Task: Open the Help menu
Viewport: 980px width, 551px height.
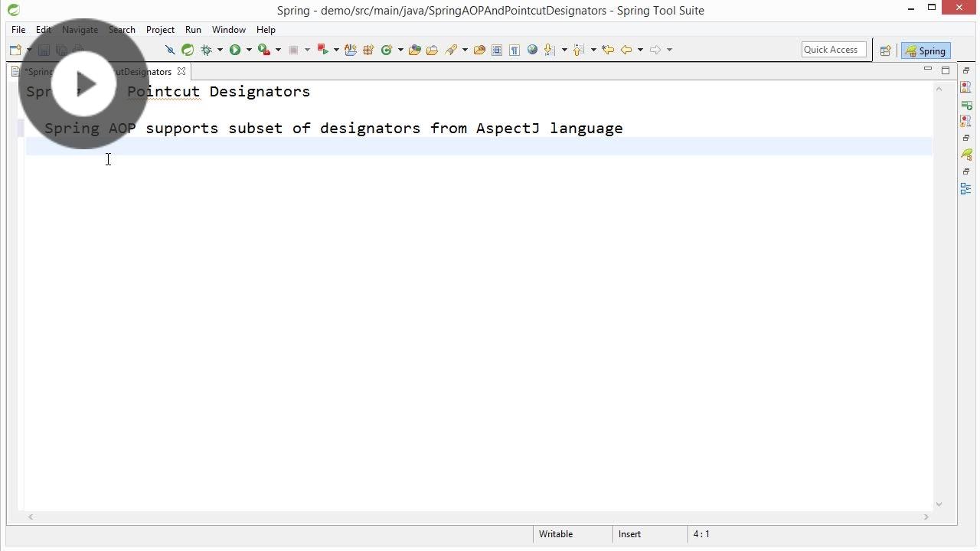Action: click(266, 30)
